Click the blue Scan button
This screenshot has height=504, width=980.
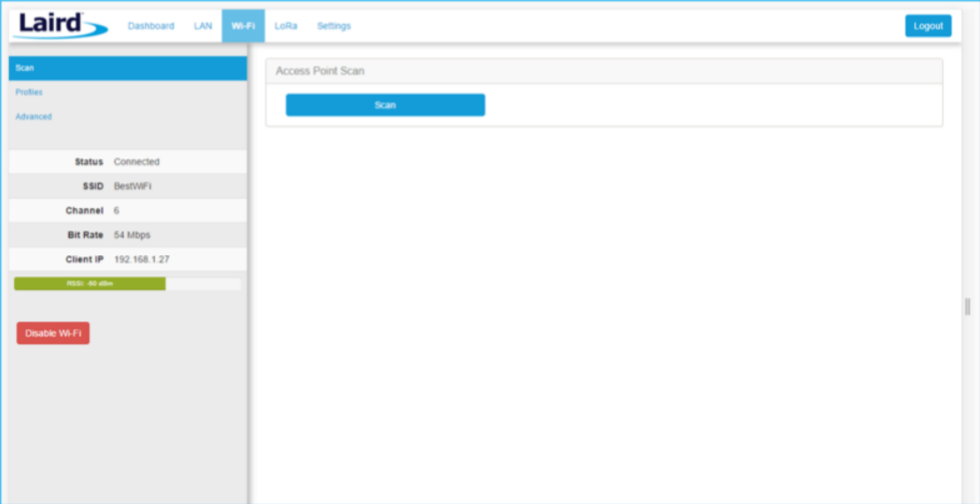click(x=385, y=105)
